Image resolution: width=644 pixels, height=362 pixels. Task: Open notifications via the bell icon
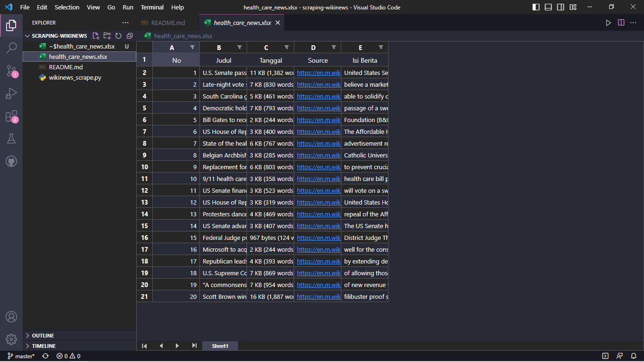point(633,356)
